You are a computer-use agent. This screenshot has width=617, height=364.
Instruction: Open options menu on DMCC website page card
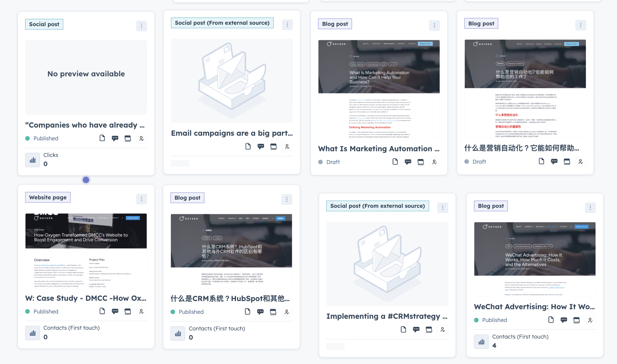(x=142, y=199)
